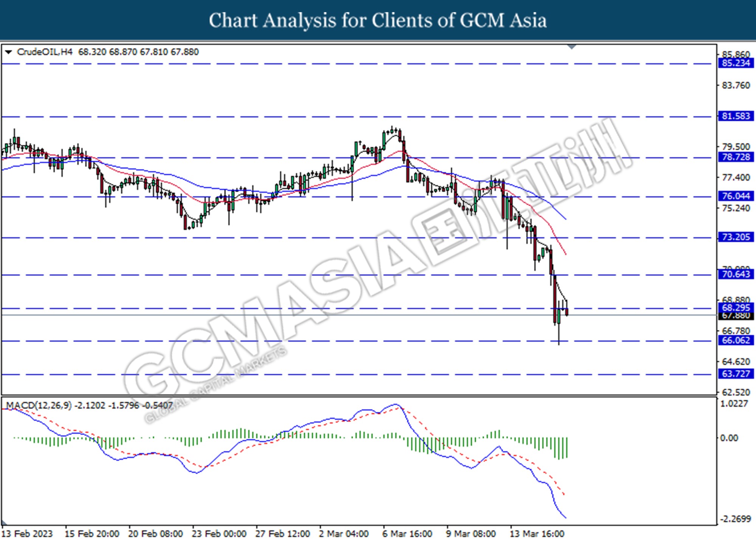Click the black current price 67.880 label

coord(735,316)
